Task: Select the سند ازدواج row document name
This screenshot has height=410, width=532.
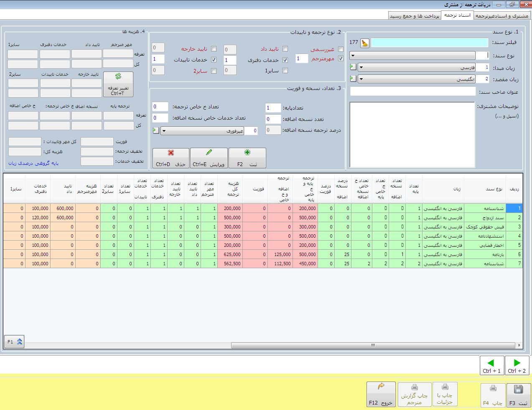Action: (x=484, y=218)
